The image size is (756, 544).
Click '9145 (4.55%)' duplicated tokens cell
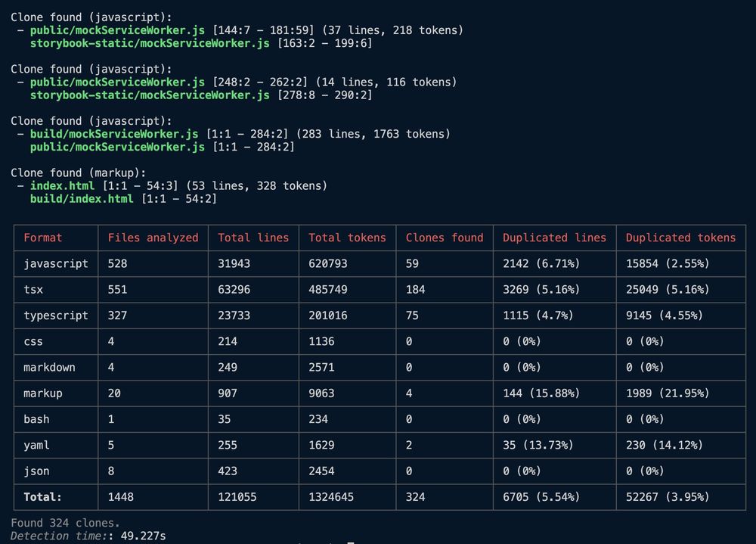pyautogui.click(x=665, y=316)
